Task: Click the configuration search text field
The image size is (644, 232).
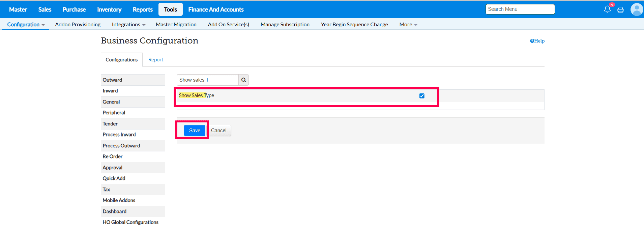Action: (x=207, y=80)
